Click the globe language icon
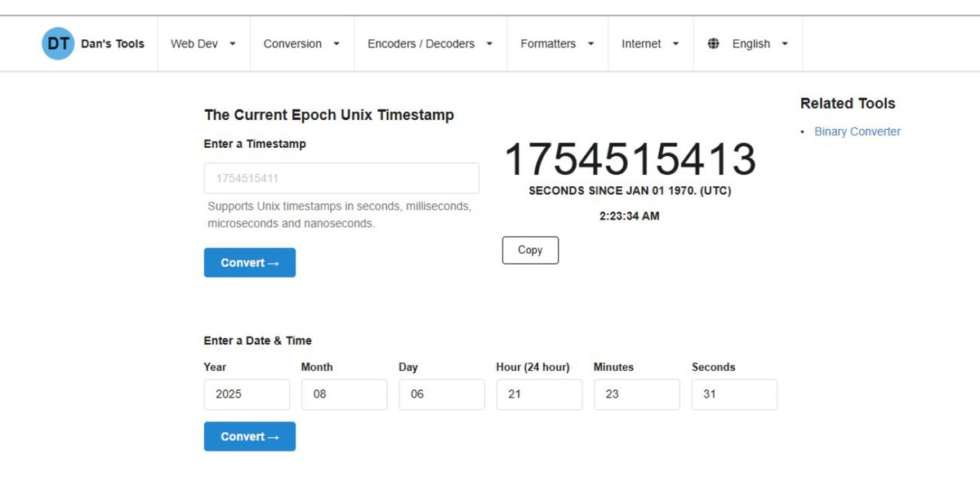 tap(713, 43)
